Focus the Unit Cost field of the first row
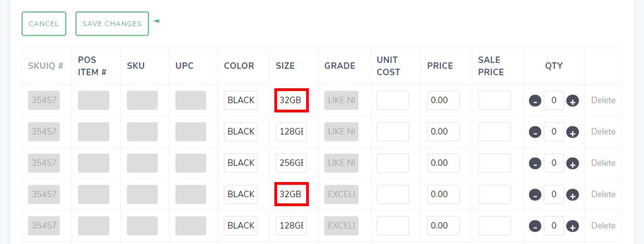This screenshot has width=644, height=244. click(x=393, y=100)
